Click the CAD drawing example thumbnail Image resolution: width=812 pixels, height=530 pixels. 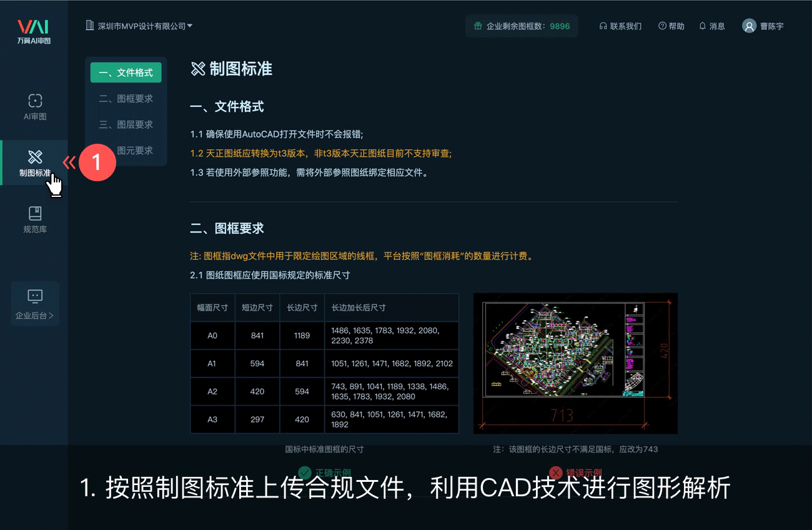[575, 363]
